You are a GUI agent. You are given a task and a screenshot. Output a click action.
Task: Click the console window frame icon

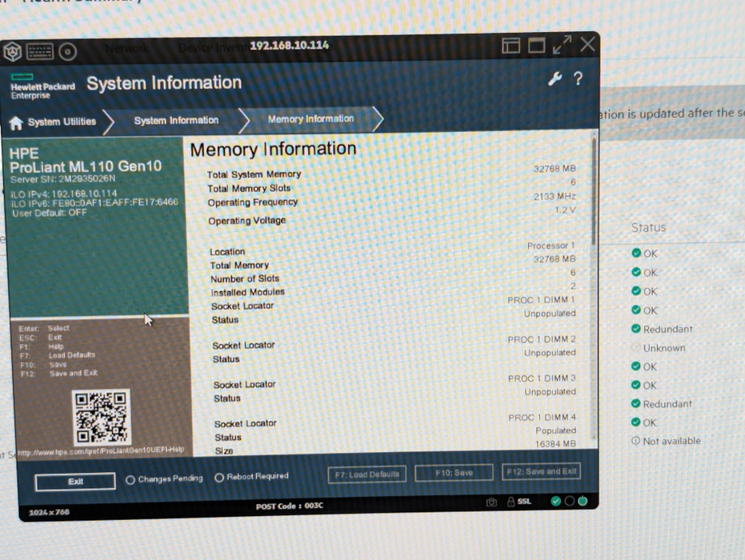coord(536,46)
